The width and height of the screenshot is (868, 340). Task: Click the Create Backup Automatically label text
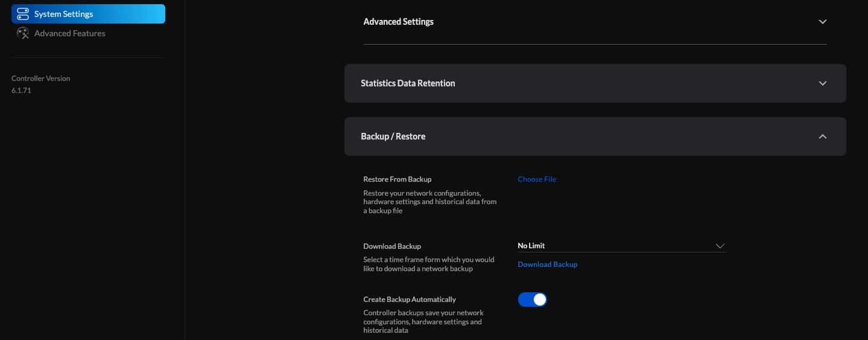click(x=410, y=300)
